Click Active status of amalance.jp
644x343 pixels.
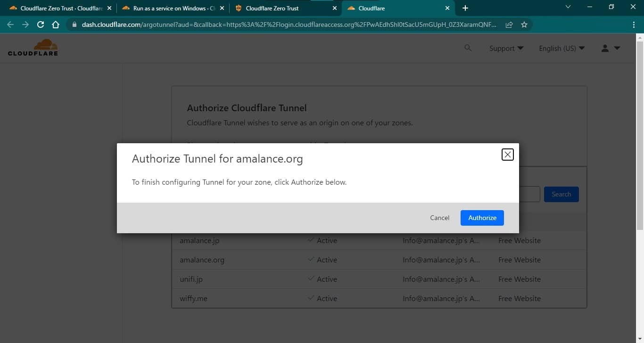tap(322, 240)
